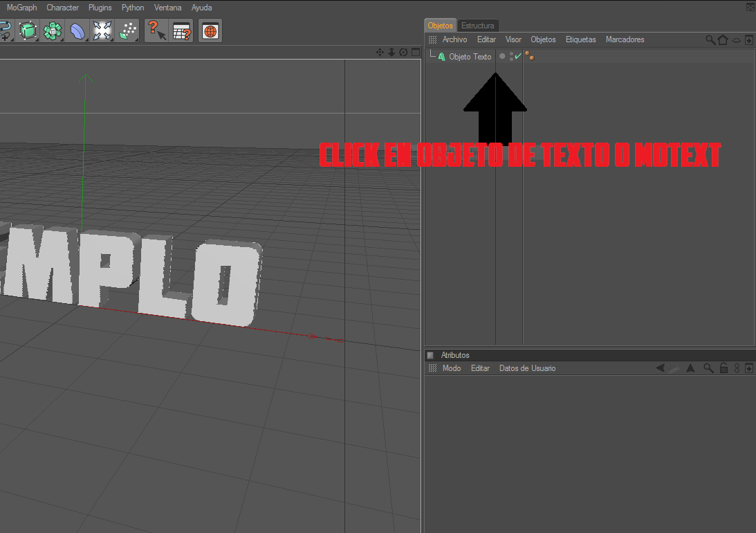Click the particle emitter toolbar icon

pyautogui.click(x=127, y=30)
